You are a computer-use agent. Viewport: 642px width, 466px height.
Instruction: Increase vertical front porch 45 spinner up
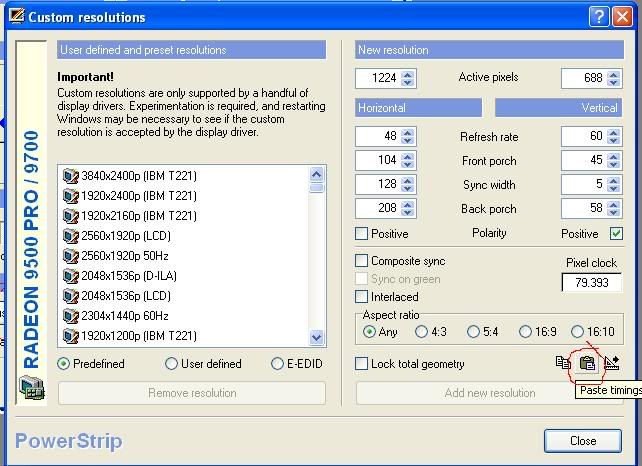tap(613, 156)
